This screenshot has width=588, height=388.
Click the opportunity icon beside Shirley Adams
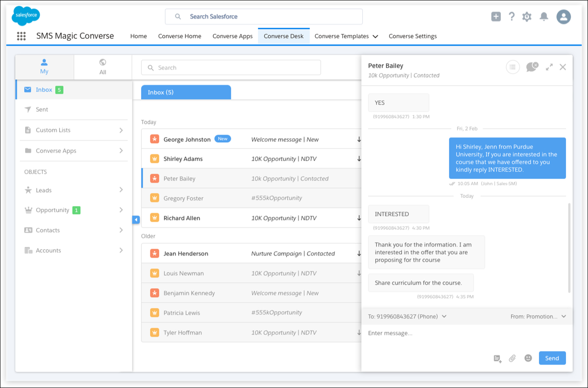[x=154, y=159]
